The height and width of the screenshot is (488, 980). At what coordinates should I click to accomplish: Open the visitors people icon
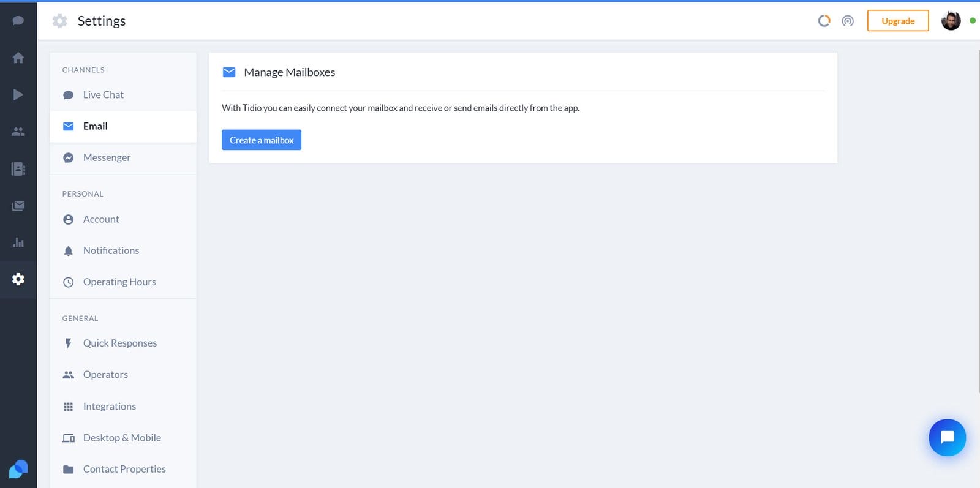(x=18, y=132)
